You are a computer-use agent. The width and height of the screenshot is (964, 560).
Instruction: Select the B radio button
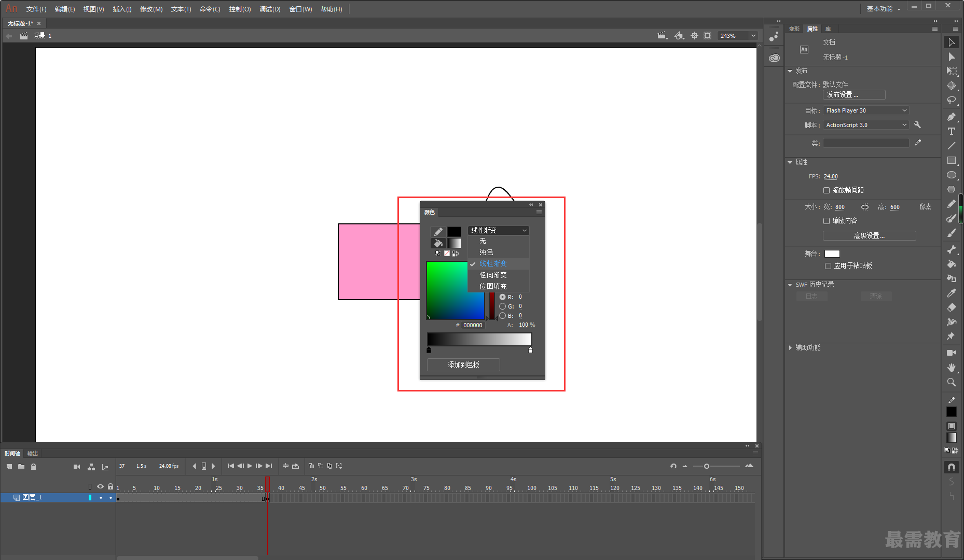click(x=502, y=316)
